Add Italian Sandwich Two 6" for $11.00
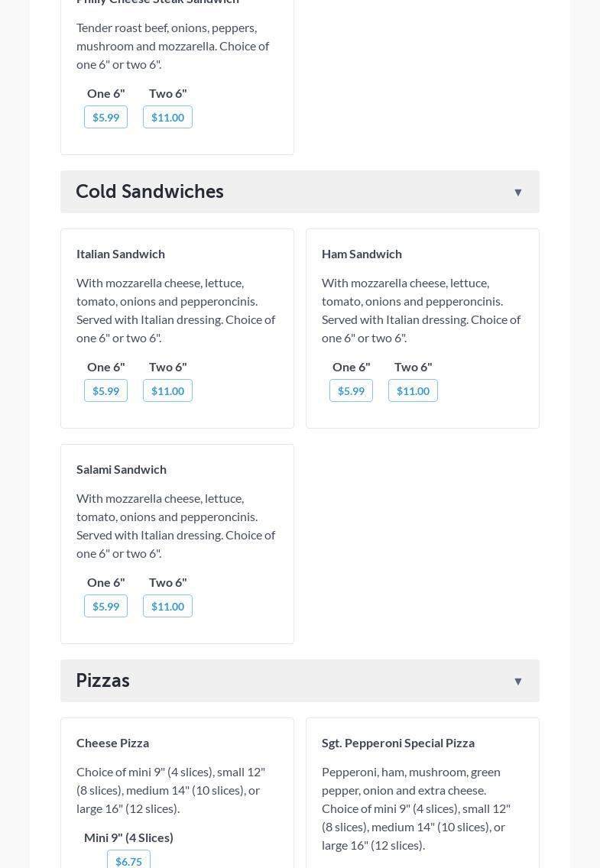The width and height of the screenshot is (600, 868). coord(167,390)
